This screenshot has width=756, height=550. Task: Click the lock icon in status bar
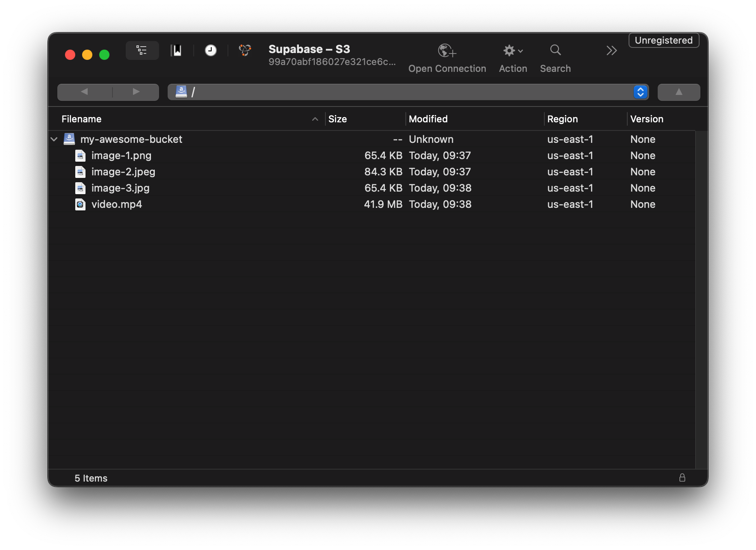pos(682,478)
